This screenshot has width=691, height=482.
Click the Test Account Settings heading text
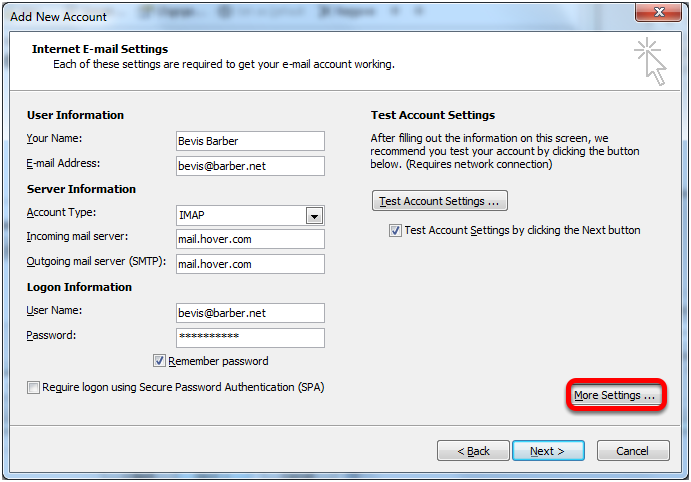pos(433,115)
